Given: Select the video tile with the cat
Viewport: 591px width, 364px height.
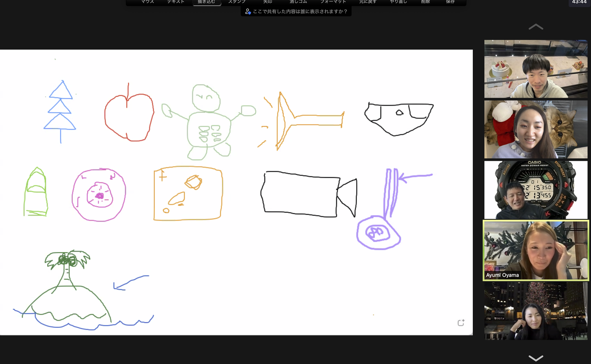Looking at the screenshot, I should (x=536, y=130).
